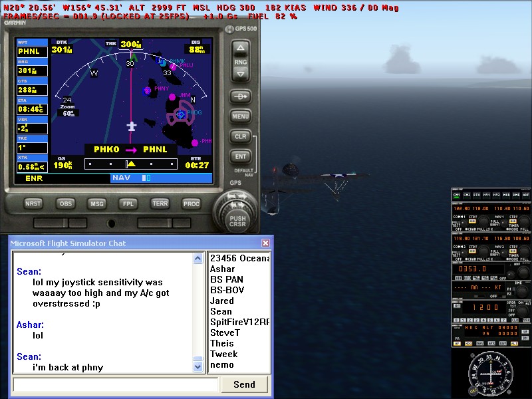Open nearest airports with NRST button
The height and width of the screenshot is (399, 532).
33,203
